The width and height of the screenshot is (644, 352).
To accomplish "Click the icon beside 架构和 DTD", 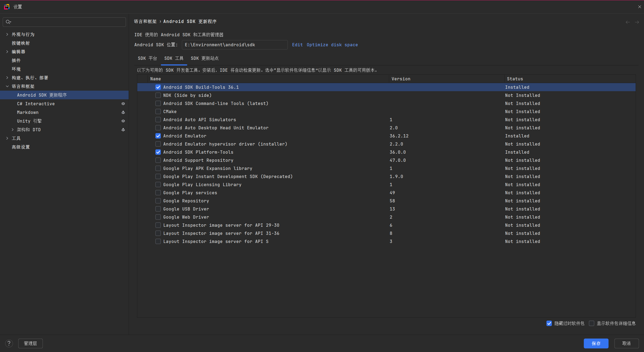I will [123, 130].
